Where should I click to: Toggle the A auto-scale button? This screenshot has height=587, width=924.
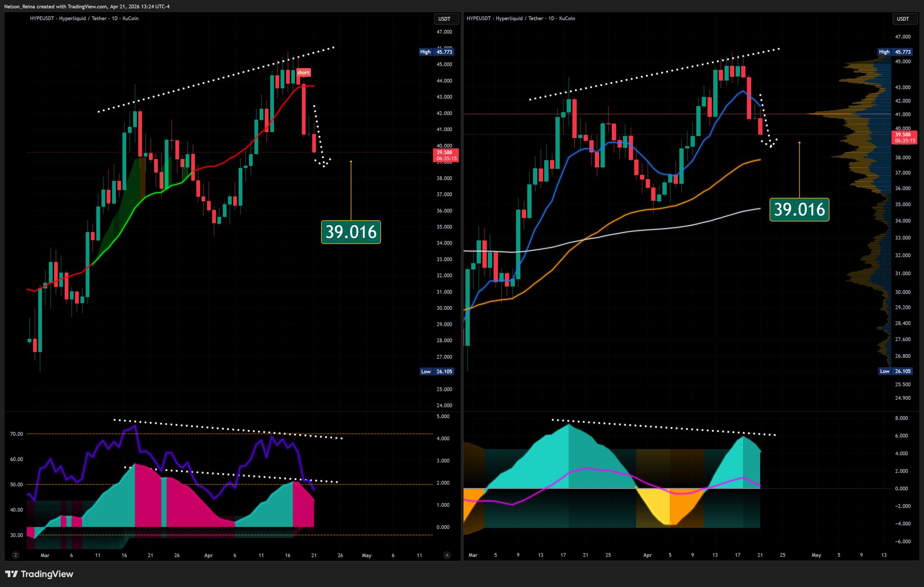(x=447, y=555)
